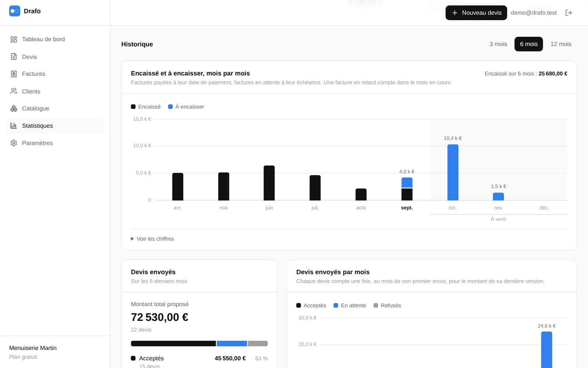This screenshot has height=368, width=588.
Task: Click the Encaissé black legend swatch
Action: point(133,107)
